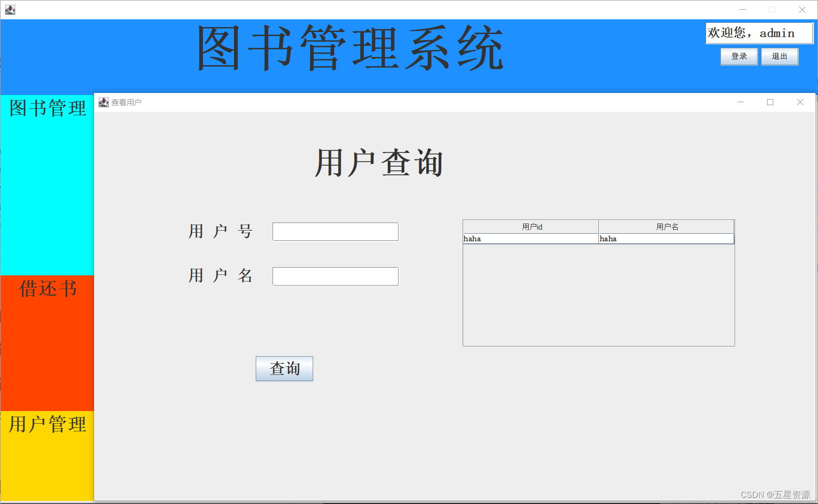The image size is (818, 504).
Task: Click the 用户查询 heading text
Action: pyautogui.click(x=379, y=163)
